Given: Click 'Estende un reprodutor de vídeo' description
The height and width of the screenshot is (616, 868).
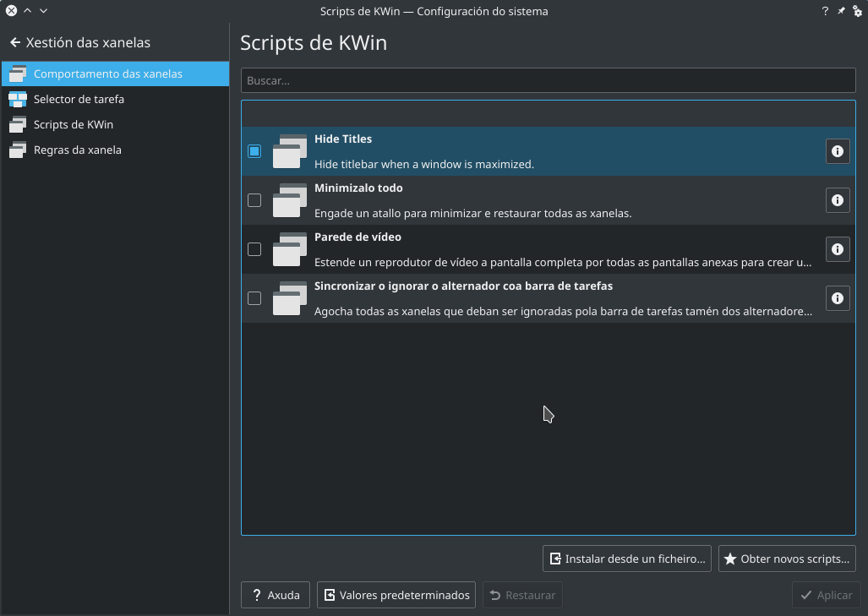Looking at the screenshot, I should 563,262.
